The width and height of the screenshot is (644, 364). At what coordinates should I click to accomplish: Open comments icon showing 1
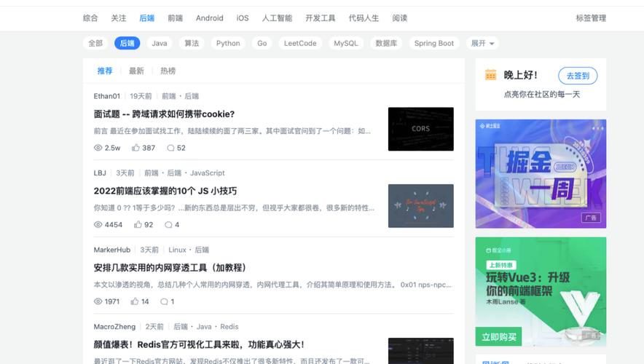(x=164, y=301)
